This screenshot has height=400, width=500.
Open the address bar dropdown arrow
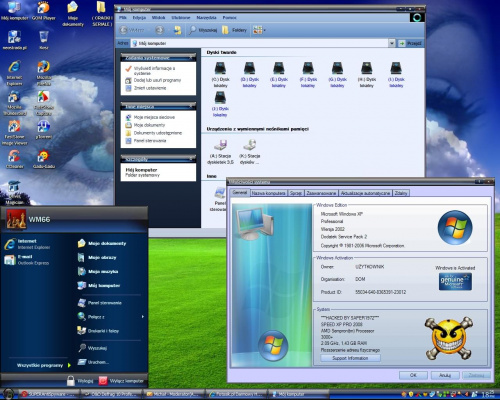point(392,43)
